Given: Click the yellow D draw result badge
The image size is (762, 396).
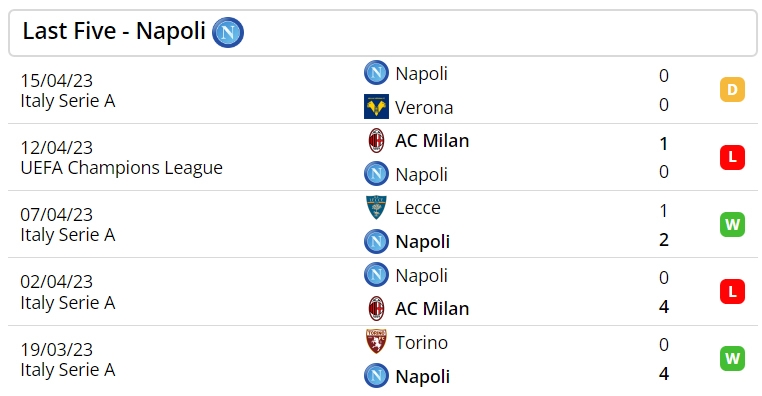Looking at the screenshot, I should click(732, 89).
